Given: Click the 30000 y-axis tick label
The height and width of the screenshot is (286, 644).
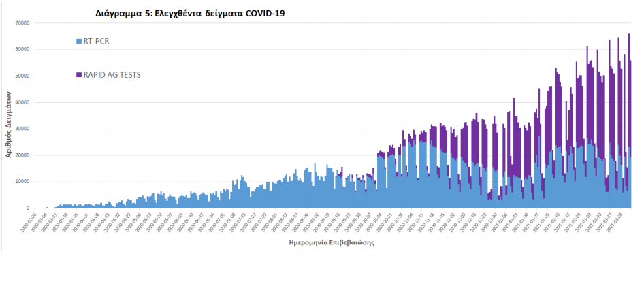Looking at the screenshot, I should point(22,129).
